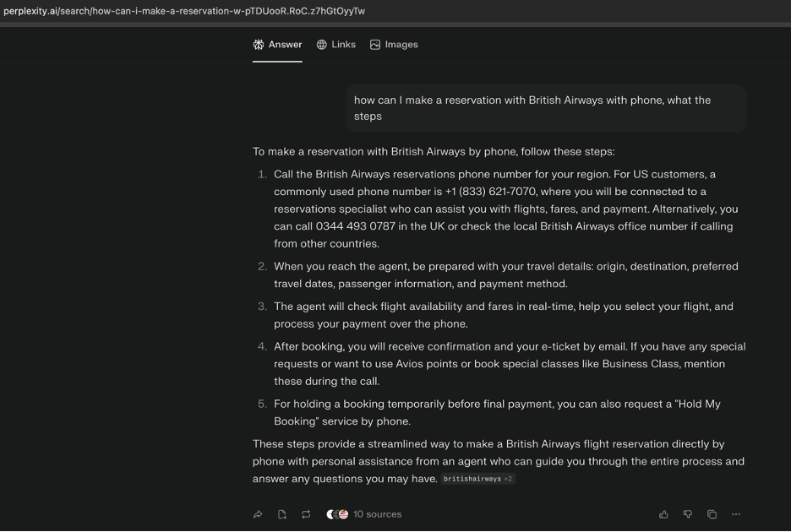Click the Answer tab's Perplexity icon
791x532 pixels.
[259, 45]
